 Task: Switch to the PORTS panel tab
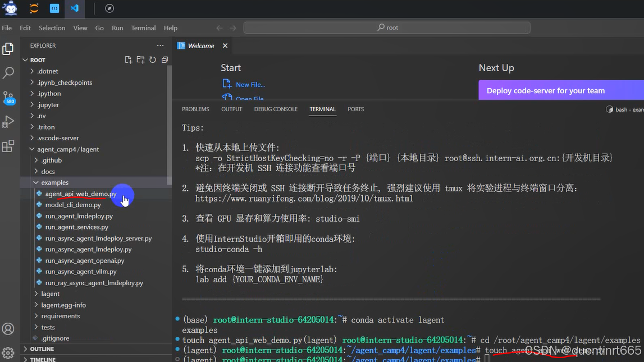[x=355, y=109]
